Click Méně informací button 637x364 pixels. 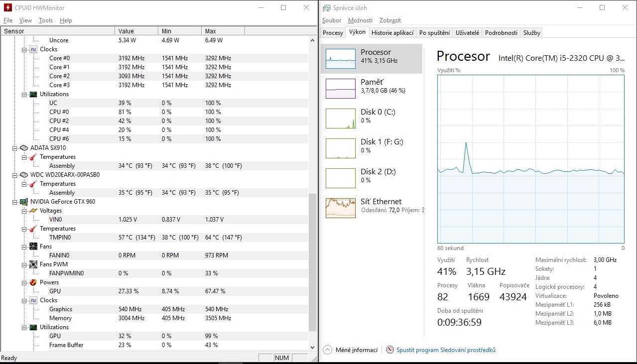pyautogui.click(x=351, y=350)
